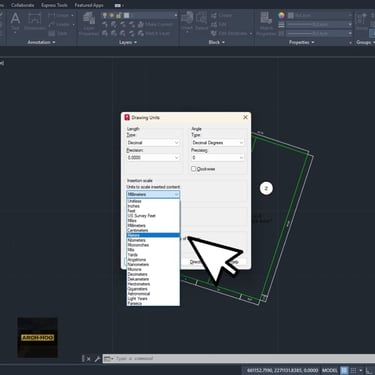Collapse the Millimeters insertion scale combo box
This screenshot has height=375, width=375.
[x=153, y=194]
